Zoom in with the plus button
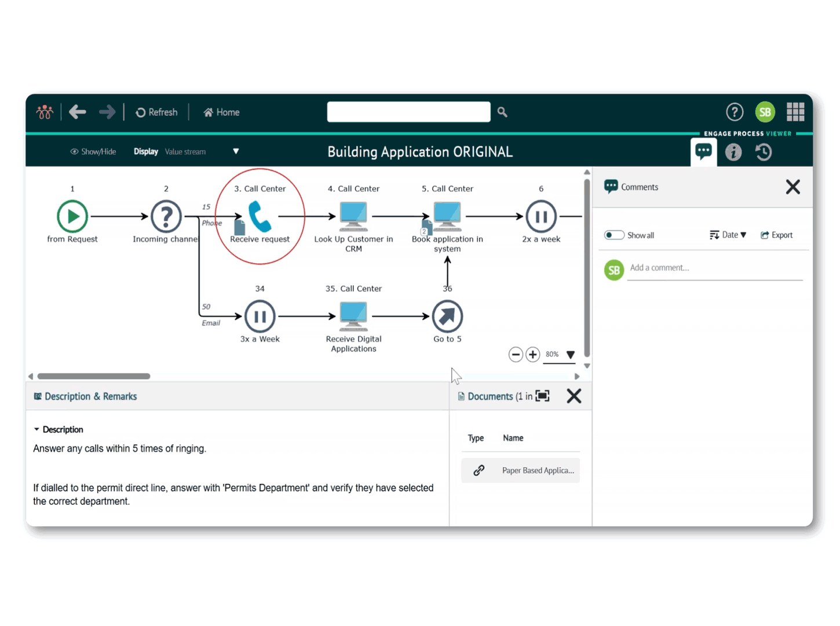 click(532, 354)
